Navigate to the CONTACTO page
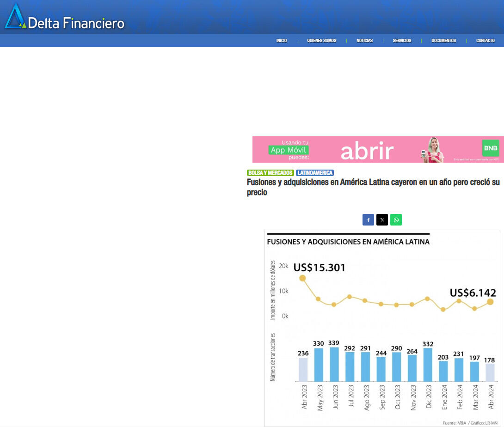The width and height of the screenshot is (504, 427). pyautogui.click(x=486, y=41)
